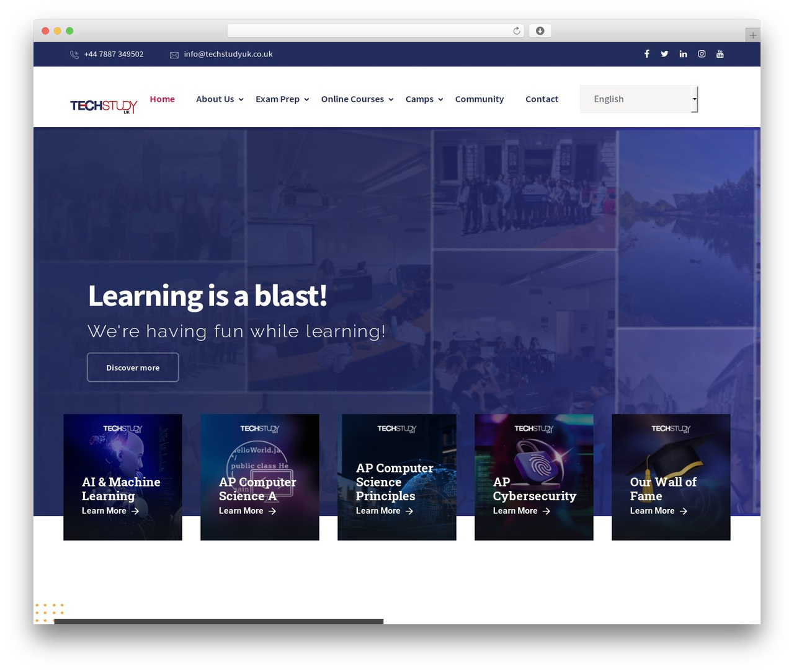Click the TechStudy UK logo
794x672 pixels.
(104, 106)
